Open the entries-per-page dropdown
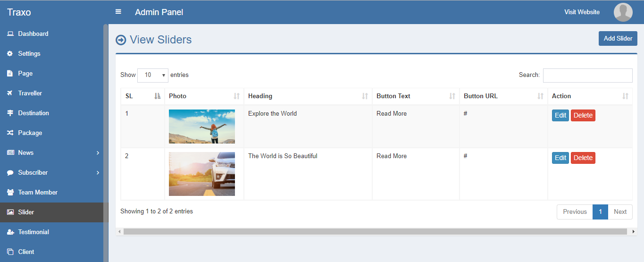Screen dimensions: 644x262 point(153,75)
